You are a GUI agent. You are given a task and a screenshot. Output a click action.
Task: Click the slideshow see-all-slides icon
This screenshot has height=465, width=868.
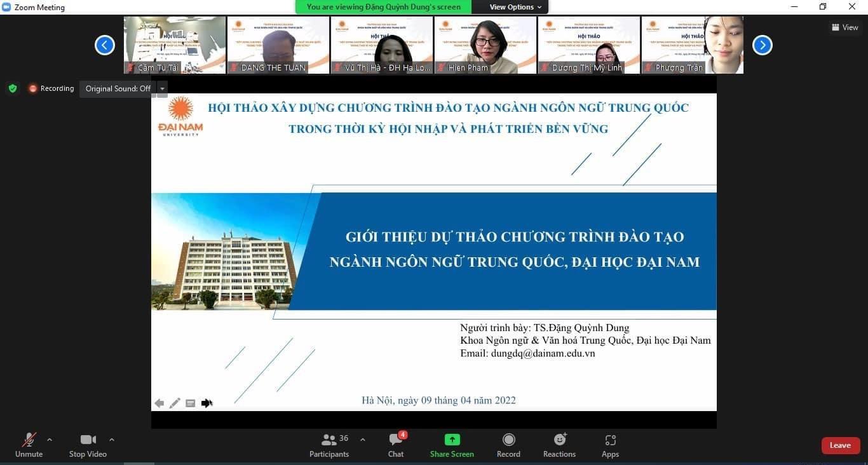tap(190, 403)
